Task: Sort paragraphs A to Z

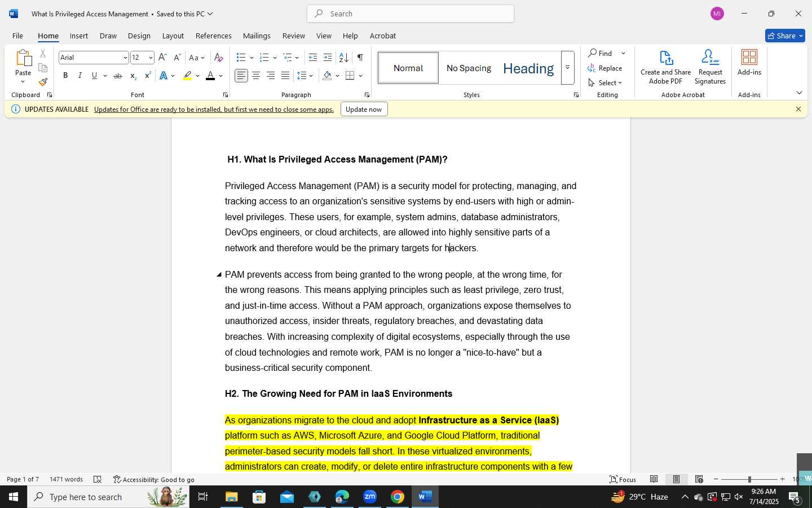Action: [x=343, y=58]
